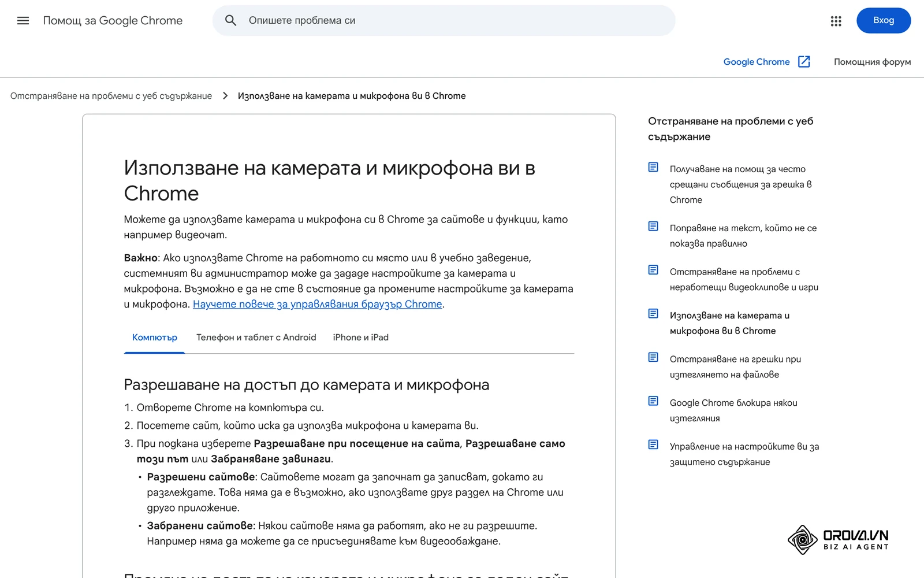Click document icon beside 'неработещи видеоклипове и игри'
The height and width of the screenshot is (578, 924).
click(x=653, y=270)
